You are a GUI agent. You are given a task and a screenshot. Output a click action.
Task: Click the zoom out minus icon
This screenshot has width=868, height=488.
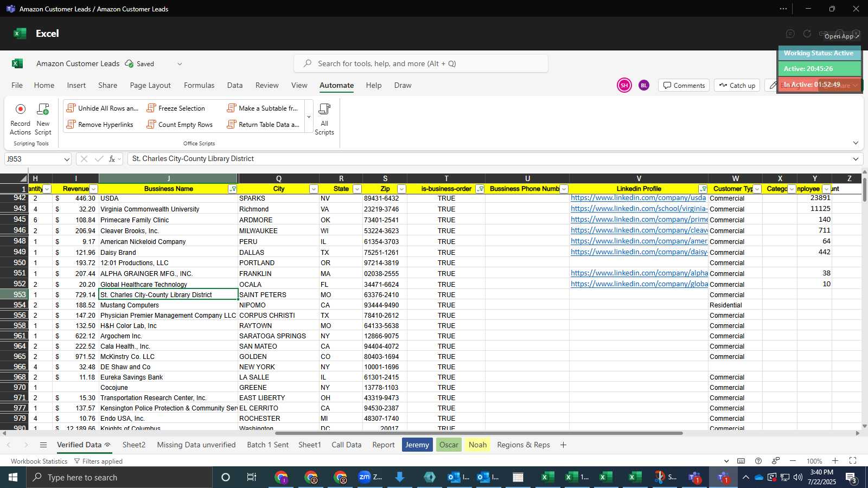pos(793,461)
